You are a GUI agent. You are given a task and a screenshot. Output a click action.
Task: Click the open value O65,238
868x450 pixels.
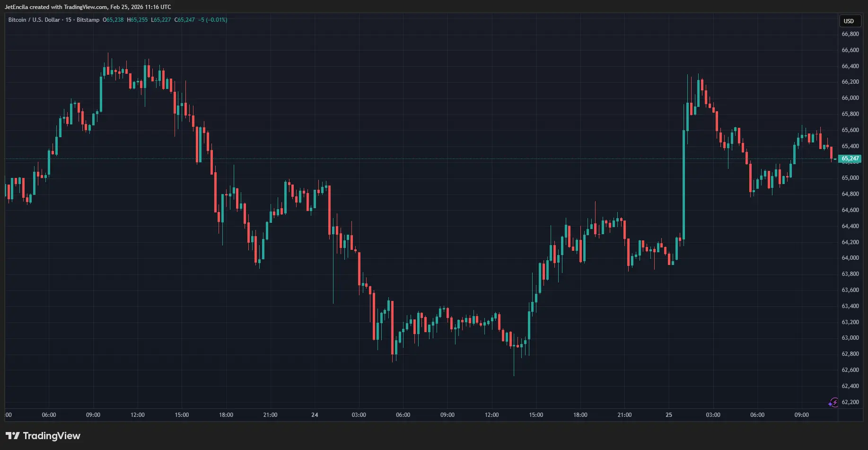pyautogui.click(x=113, y=20)
